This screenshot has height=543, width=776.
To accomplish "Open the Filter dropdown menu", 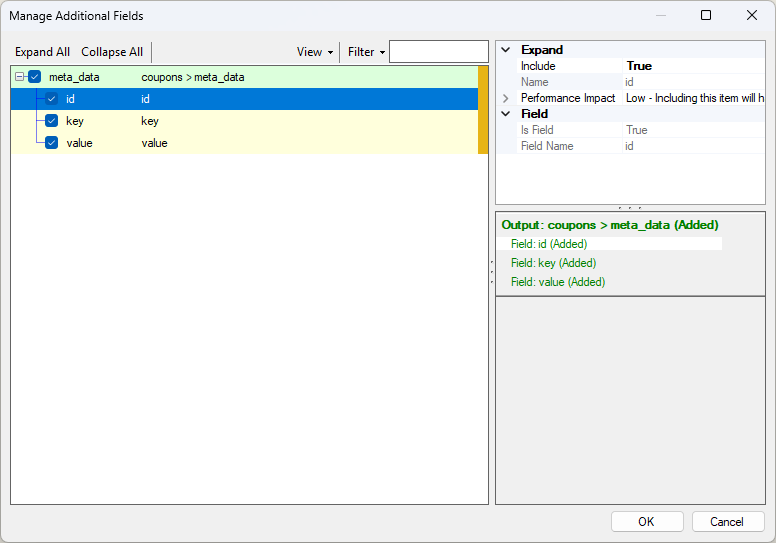I will [366, 52].
